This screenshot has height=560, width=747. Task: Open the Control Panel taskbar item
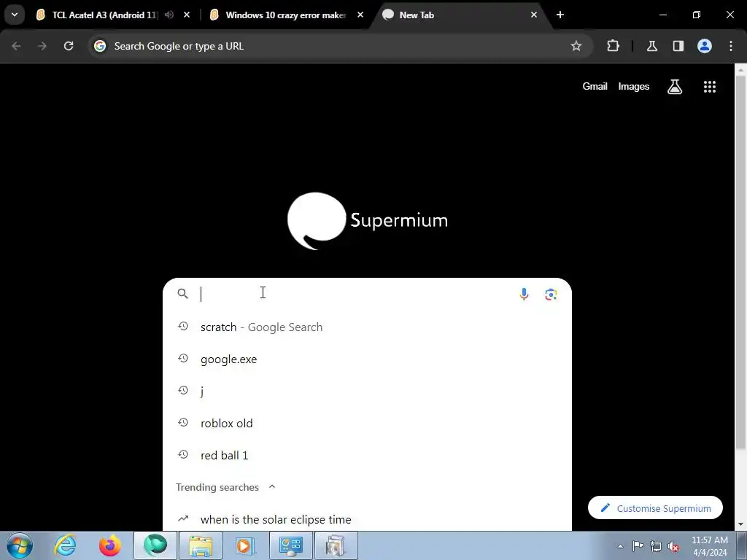point(291,545)
